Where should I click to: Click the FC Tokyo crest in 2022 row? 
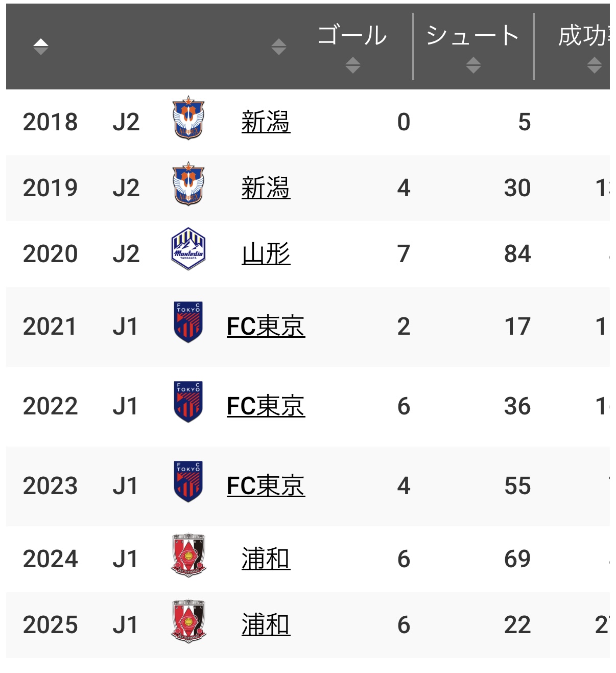(188, 402)
